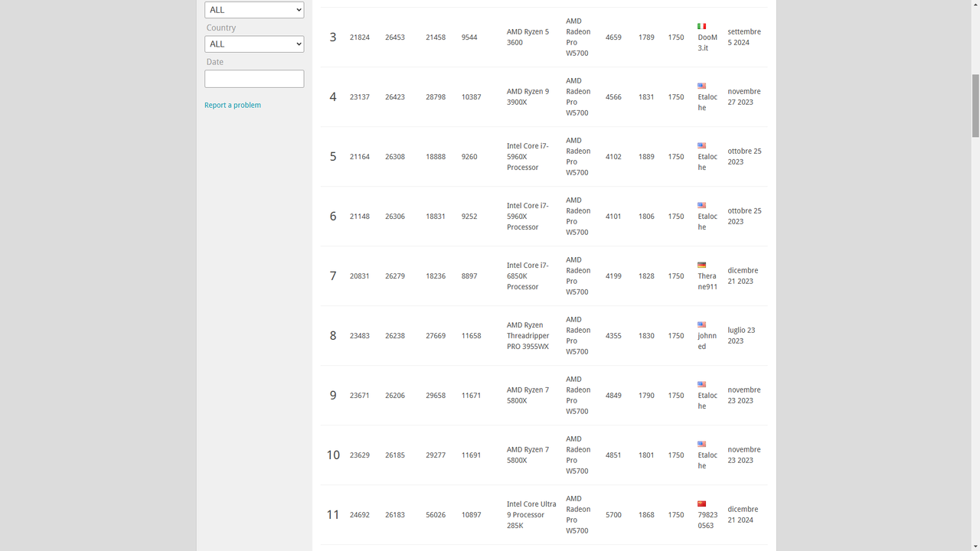Click date dicembre 21 2024
The width and height of the screenshot is (980, 551).
click(743, 515)
